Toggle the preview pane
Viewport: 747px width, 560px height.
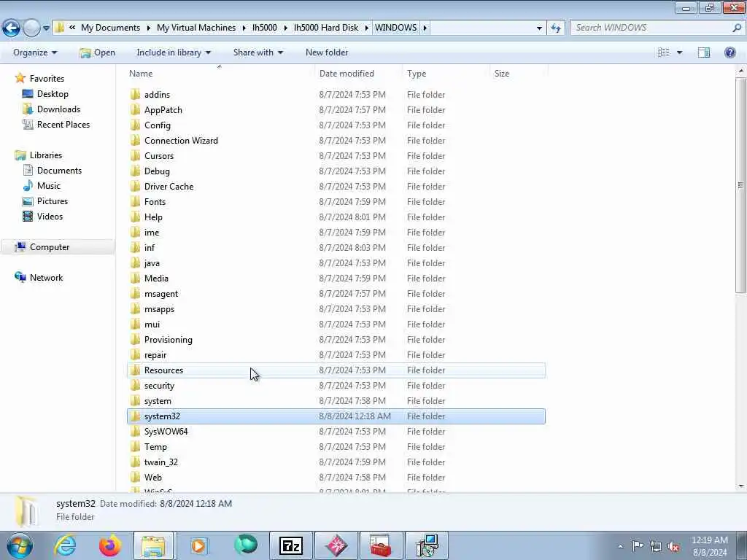[704, 52]
